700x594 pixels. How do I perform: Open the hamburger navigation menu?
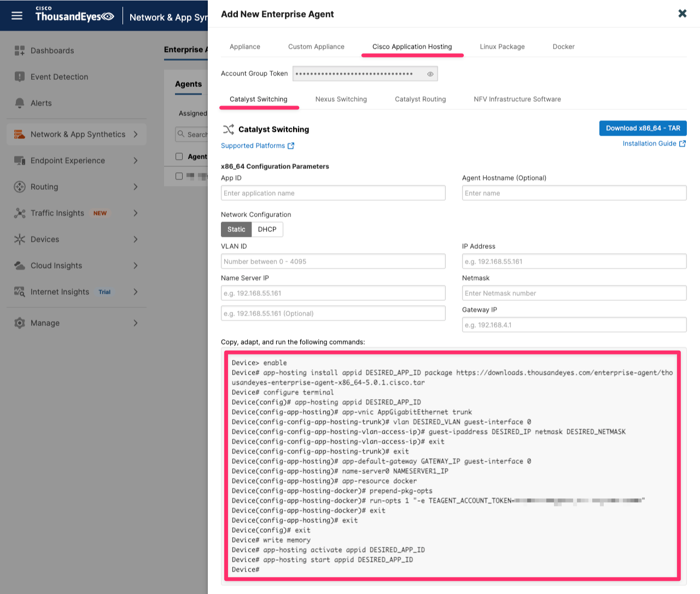17,15
